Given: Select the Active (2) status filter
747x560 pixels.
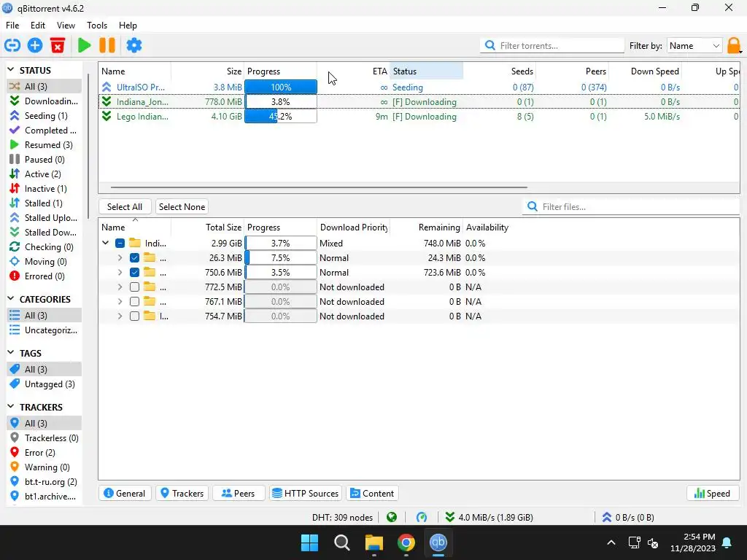Looking at the screenshot, I should (x=44, y=174).
